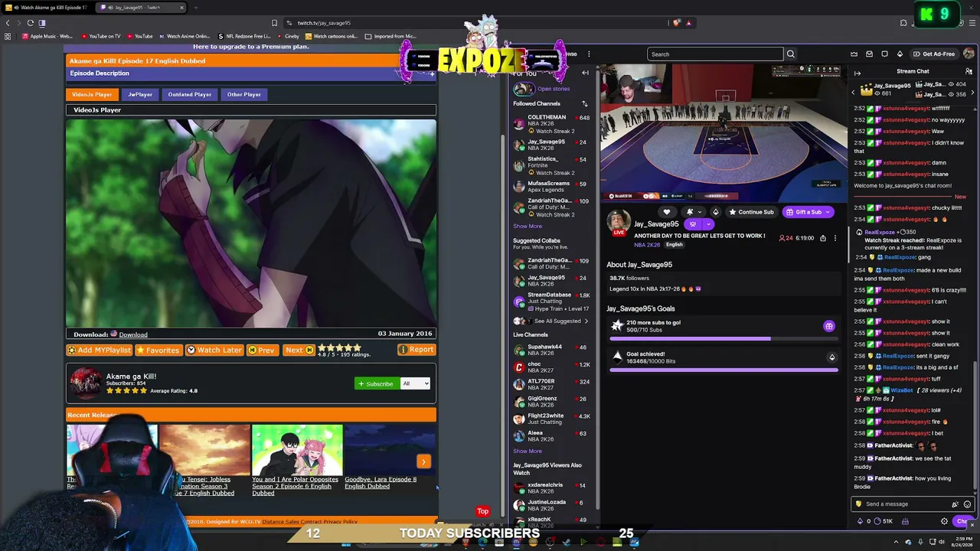Go to the Next episode
This screenshot has height=551, width=980.
click(x=299, y=350)
